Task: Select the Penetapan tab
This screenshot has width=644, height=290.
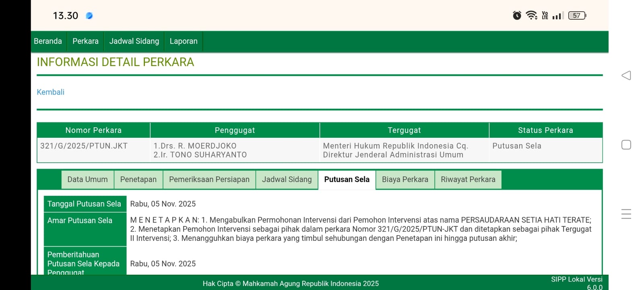Action: pyautogui.click(x=138, y=180)
